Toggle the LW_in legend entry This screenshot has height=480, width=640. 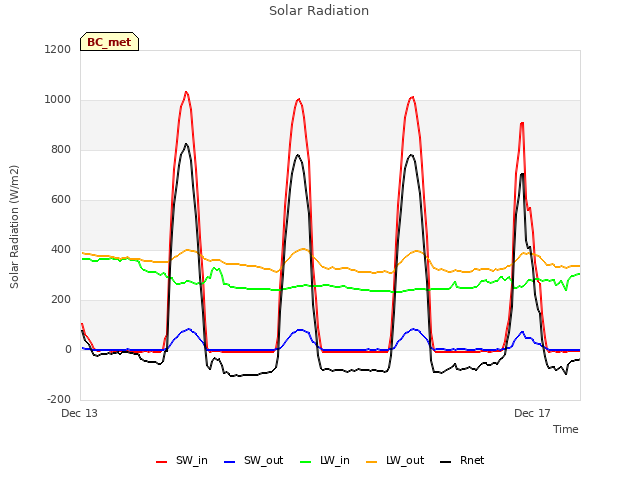(x=325, y=460)
